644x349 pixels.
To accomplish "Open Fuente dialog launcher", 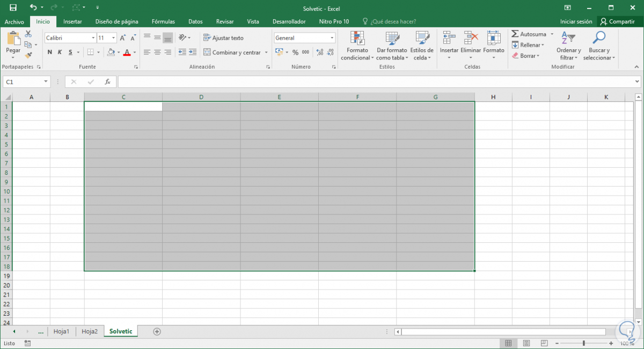I will tap(136, 67).
